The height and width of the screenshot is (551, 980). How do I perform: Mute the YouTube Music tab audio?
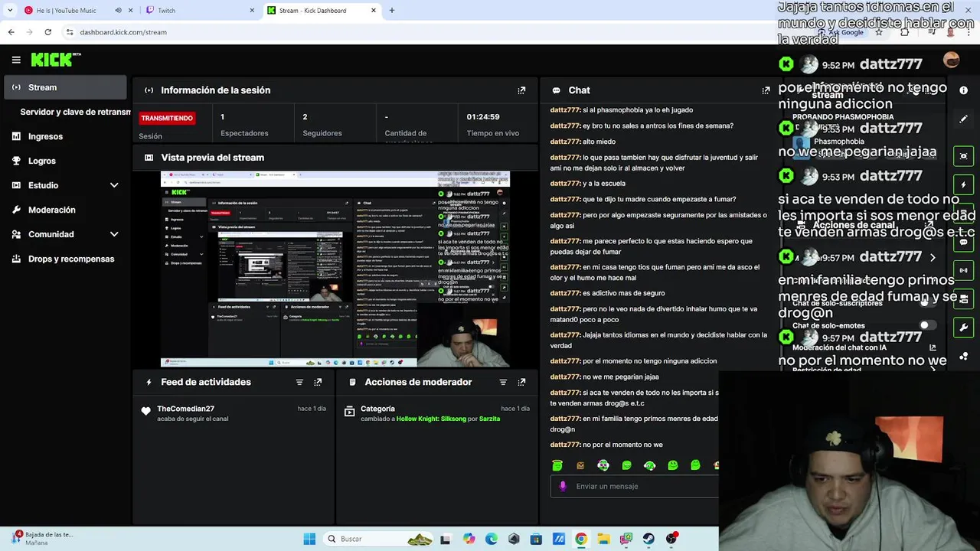[x=118, y=11]
